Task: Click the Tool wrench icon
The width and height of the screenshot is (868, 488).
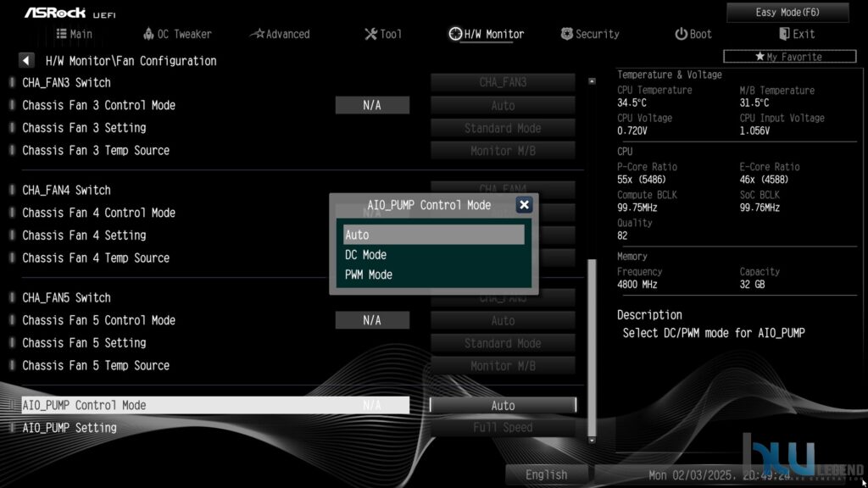Action: click(x=371, y=34)
